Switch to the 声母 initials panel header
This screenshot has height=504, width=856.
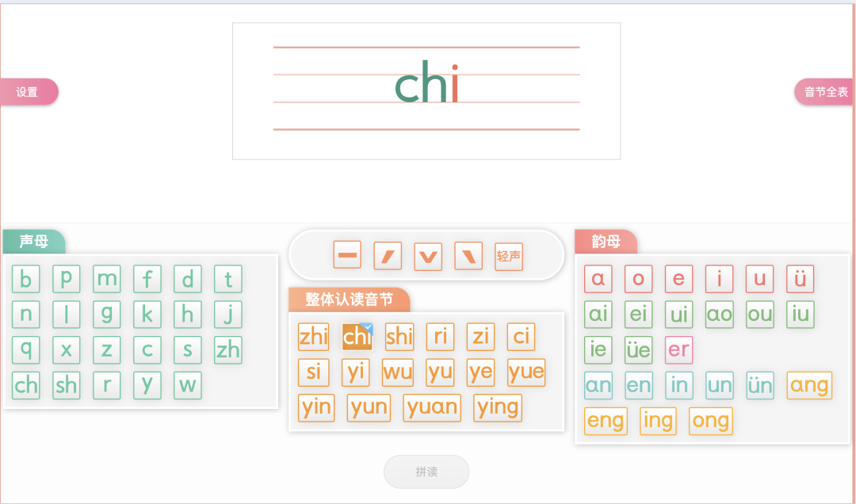coord(33,242)
